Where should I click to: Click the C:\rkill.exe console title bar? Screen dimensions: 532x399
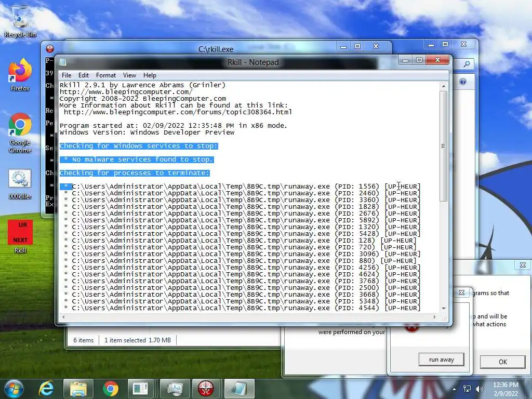tap(216, 49)
